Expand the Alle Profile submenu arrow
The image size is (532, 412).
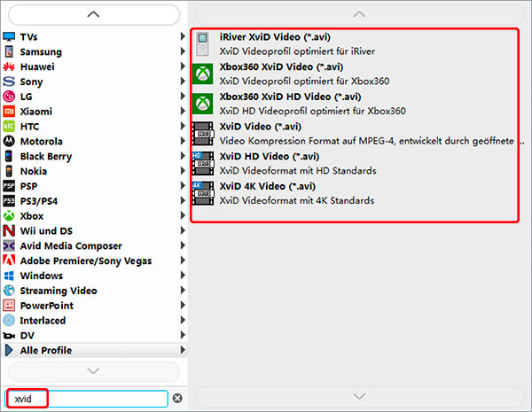click(183, 350)
